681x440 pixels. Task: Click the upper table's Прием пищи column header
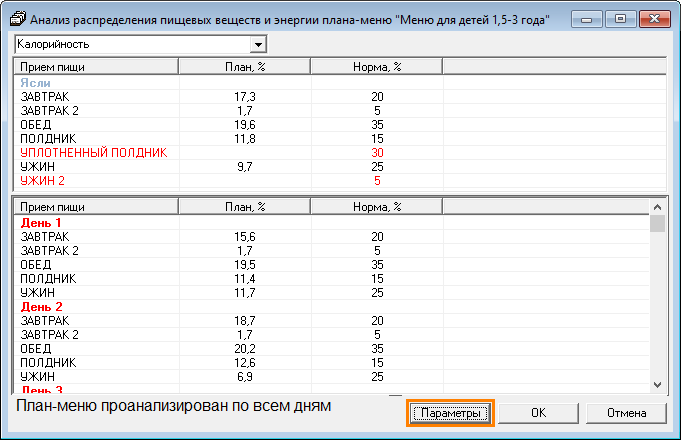coord(95,66)
